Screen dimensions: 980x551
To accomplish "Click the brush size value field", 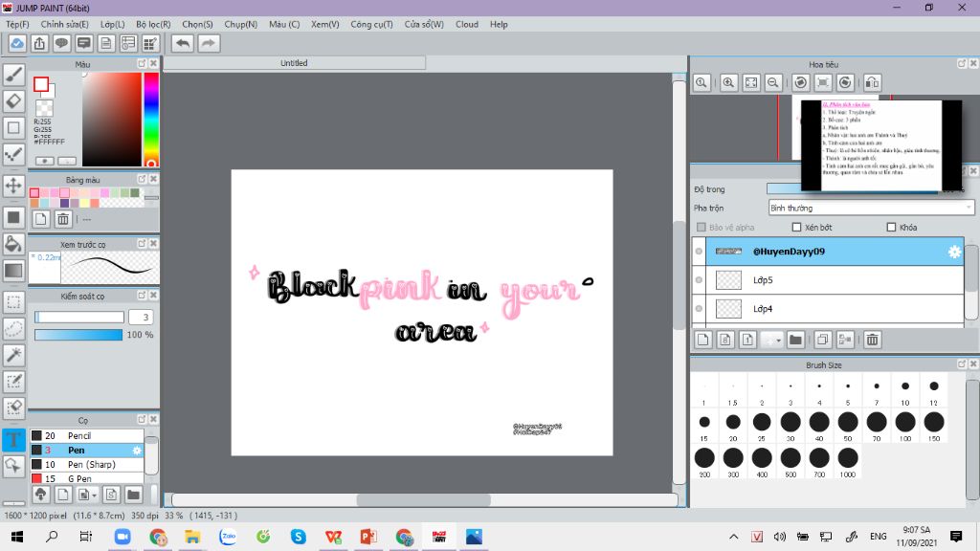I will pos(141,318).
